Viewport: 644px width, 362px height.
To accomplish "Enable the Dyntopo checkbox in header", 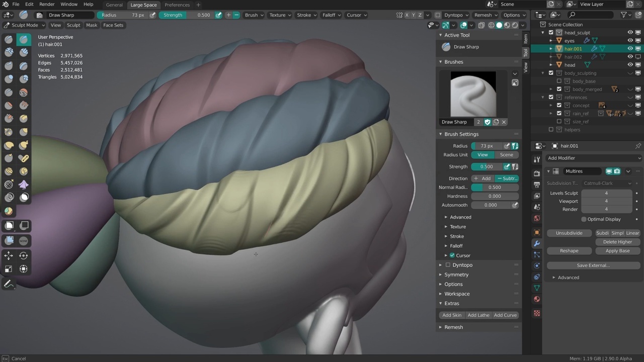I will point(438,15).
